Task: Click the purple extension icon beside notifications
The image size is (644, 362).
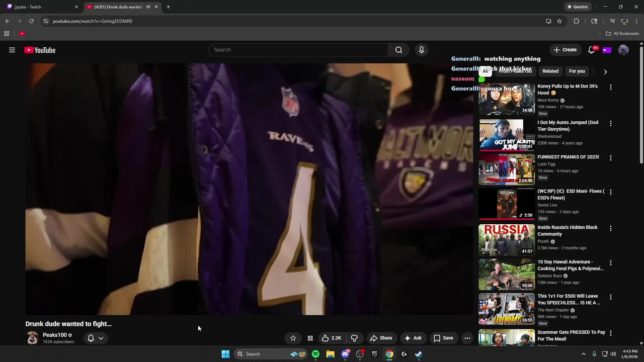Action: pos(607,50)
